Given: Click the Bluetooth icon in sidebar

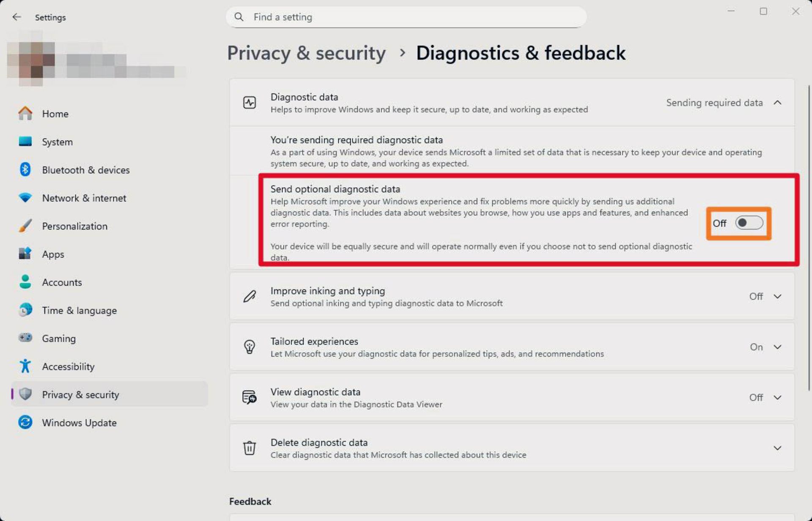Looking at the screenshot, I should [25, 169].
